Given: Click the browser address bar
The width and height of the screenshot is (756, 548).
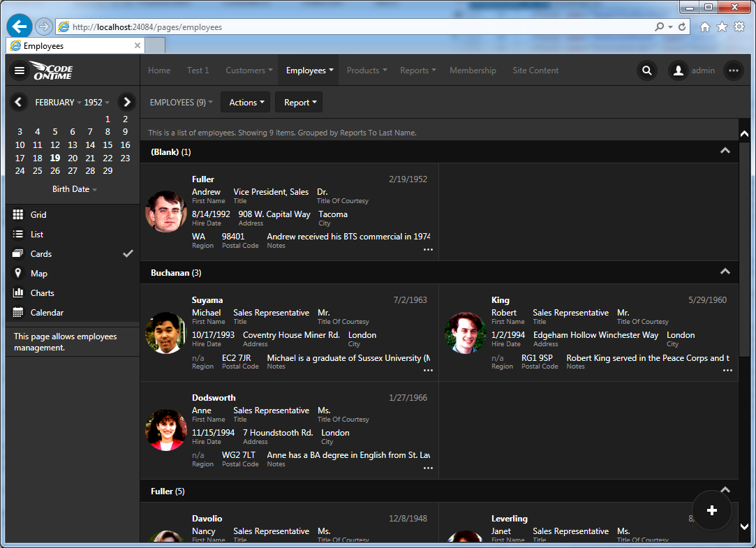Looking at the screenshot, I should point(357,27).
